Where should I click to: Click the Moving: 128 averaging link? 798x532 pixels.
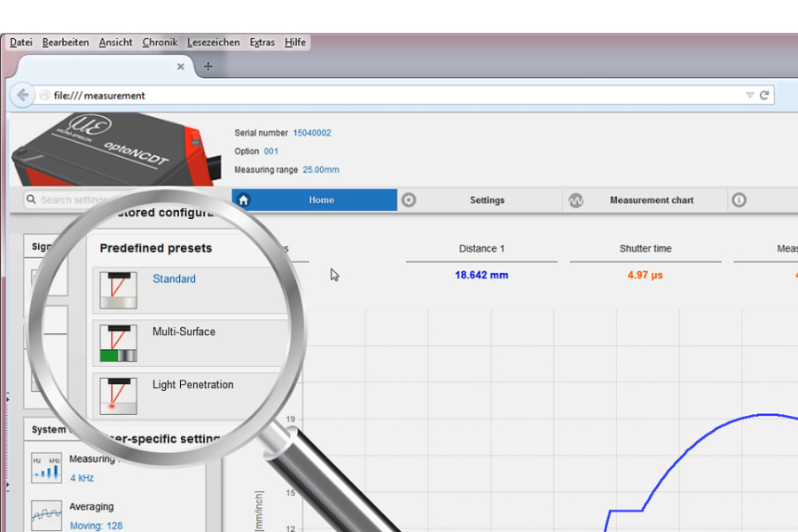pos(96,526)
